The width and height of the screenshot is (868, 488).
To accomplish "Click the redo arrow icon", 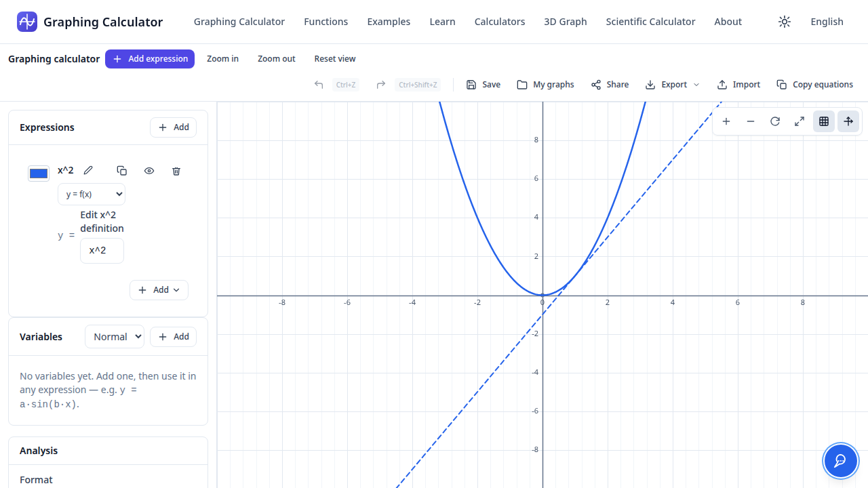I will coord(381,85).
